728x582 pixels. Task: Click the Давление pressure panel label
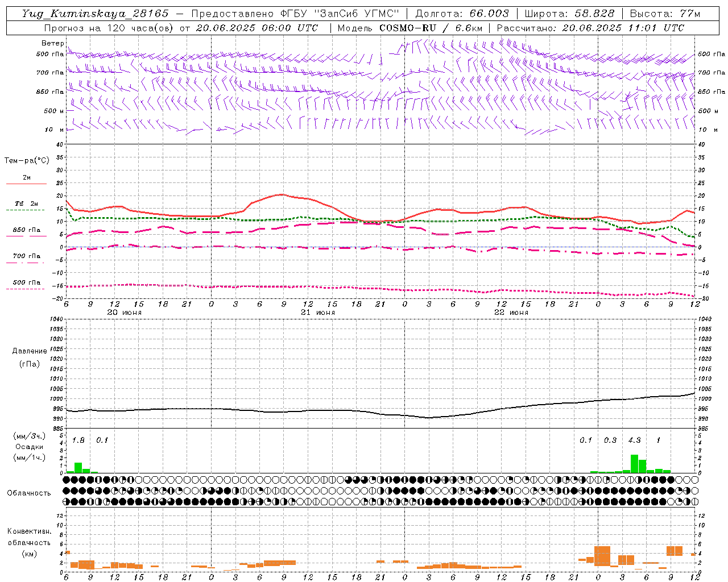tap(30, 351)
